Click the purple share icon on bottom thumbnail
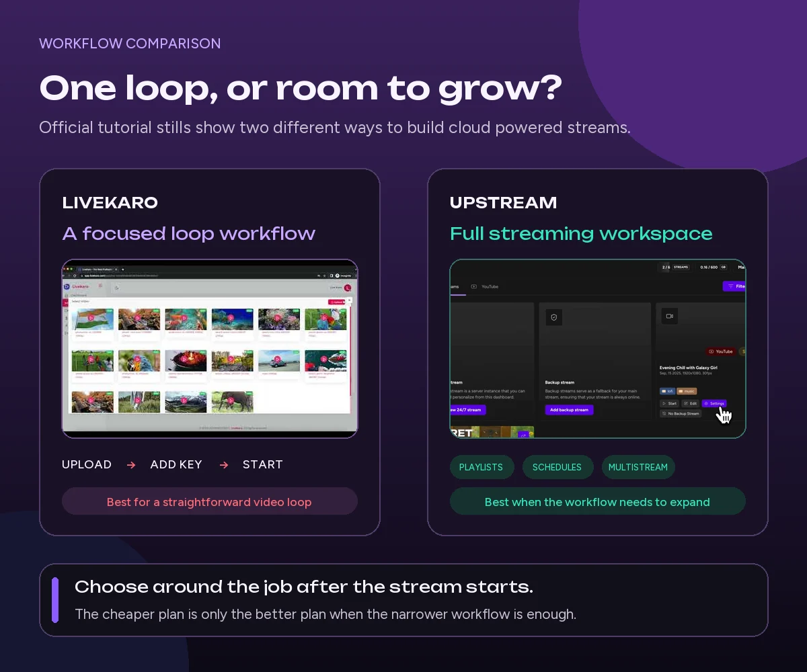The height and width of the screenshot is (672, 807). (523, 434)
